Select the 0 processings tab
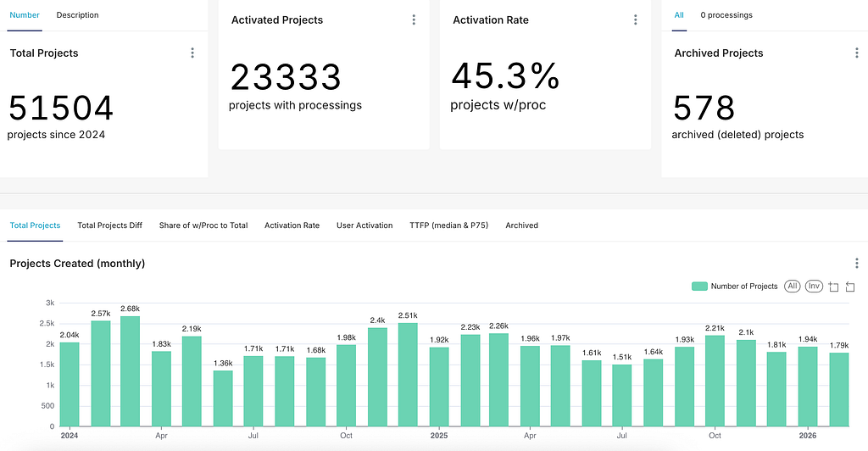The height and width of the screenshot is (451, 868). [x=726, y=15]
